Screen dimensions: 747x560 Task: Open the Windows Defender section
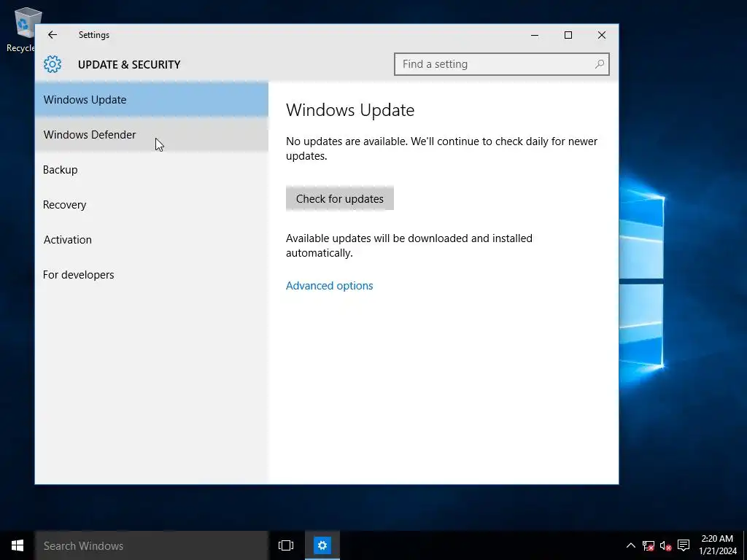(152, 135)
